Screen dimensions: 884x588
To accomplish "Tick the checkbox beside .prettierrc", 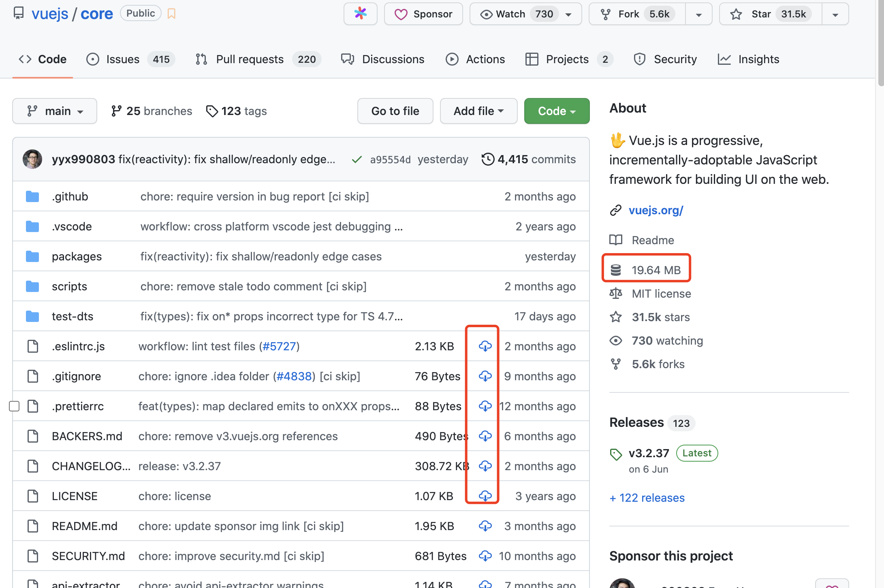I will point(14,406).
